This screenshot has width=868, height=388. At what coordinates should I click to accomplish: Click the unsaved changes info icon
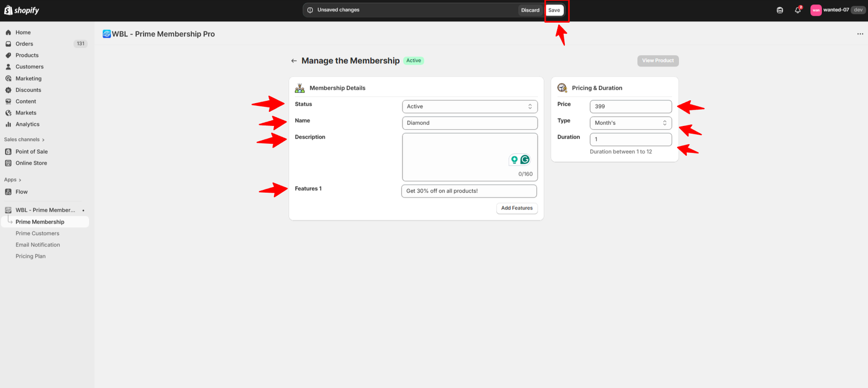[310, 10]
